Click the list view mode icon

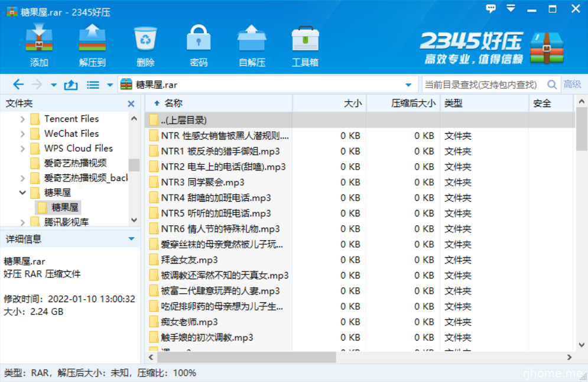tap(93, 85)
